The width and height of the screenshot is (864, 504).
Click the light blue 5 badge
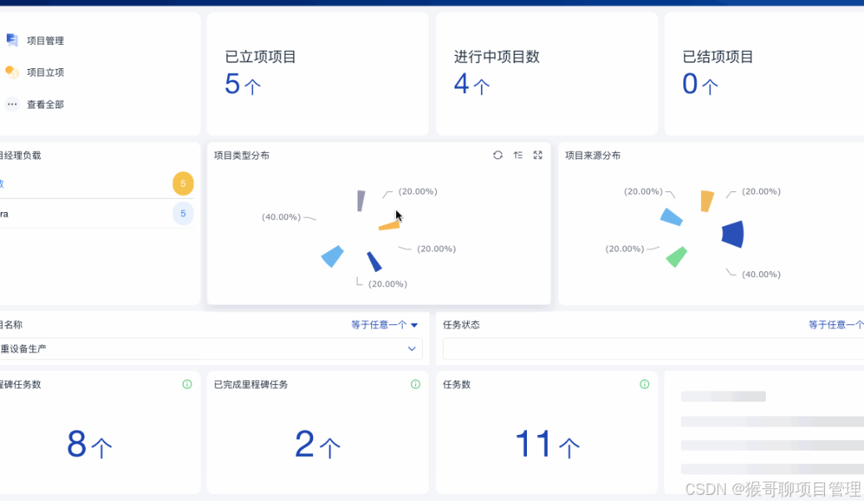(183, 213)
